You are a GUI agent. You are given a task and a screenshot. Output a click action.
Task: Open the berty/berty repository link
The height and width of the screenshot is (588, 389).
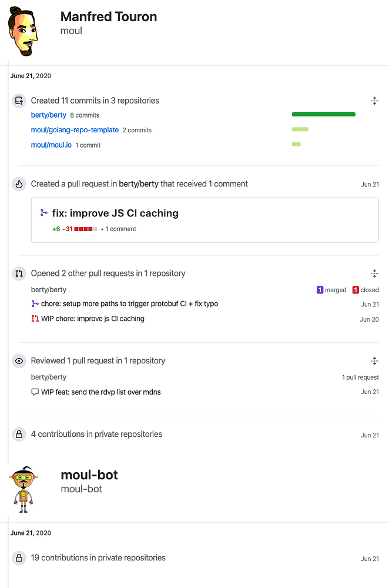48,115
